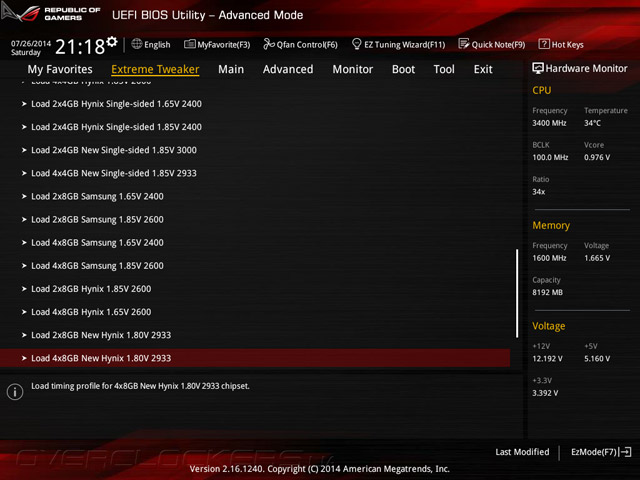Open MyFavorite(F3) folder icon
640x480 pixels.
coord(189,44)
